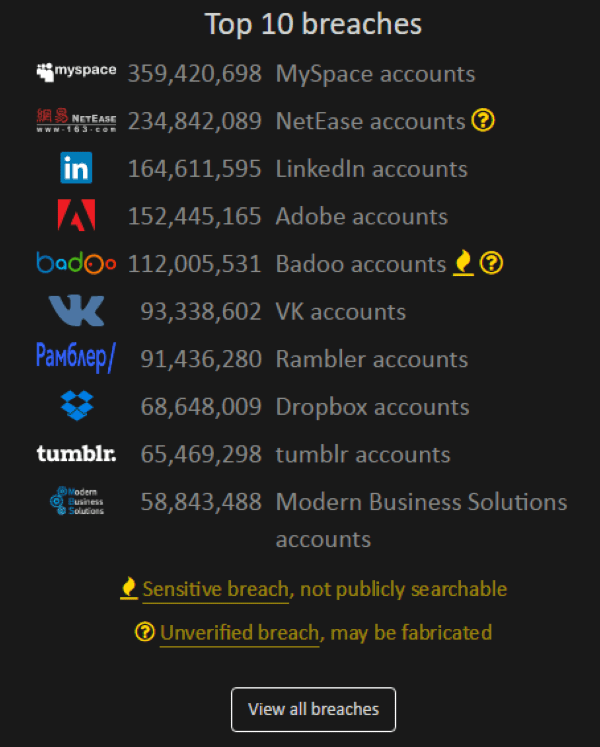Viewport: 600px width, 747px height.
Task: Open the Unverified breach link
Action: (x=239, y=632)
